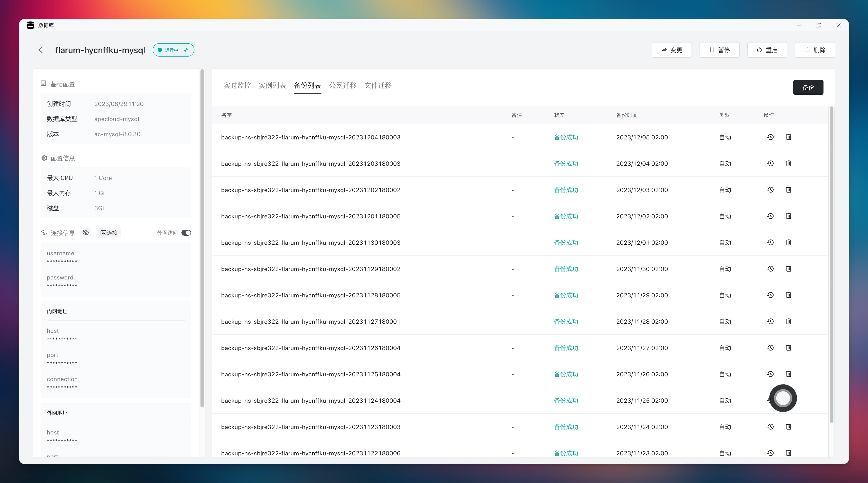868x483 pixels.
Task: Click the backup table vertical scrollbar
Action: tap(831, 264)
